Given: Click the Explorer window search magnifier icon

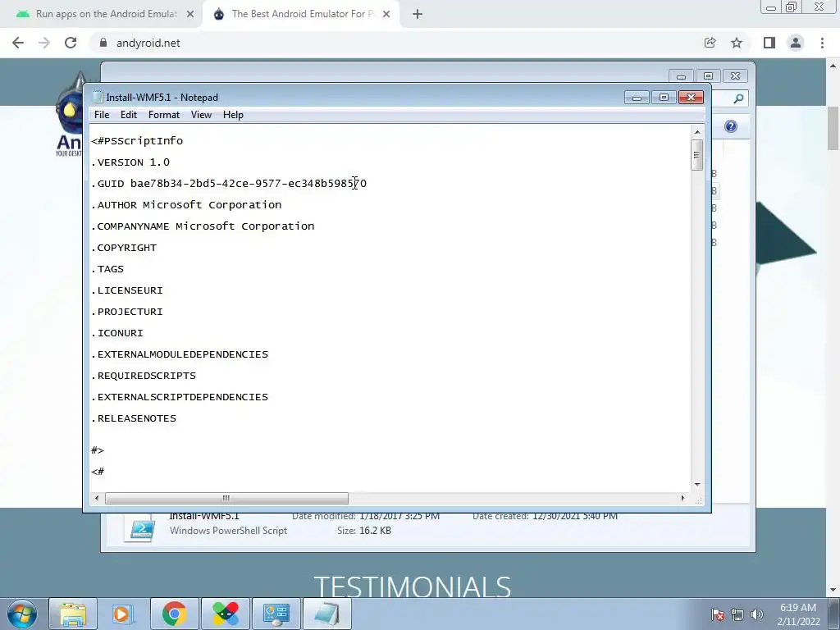Looking at the screenshot, I should point(738,98).
